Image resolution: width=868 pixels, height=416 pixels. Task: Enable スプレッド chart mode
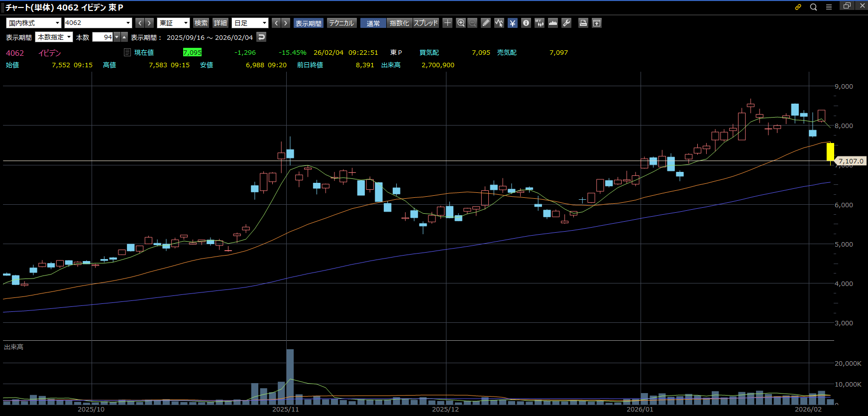click(x=426, y=23)
